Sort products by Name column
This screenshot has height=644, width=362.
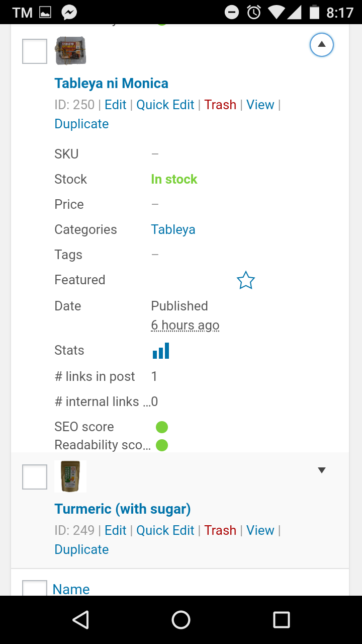71,589
